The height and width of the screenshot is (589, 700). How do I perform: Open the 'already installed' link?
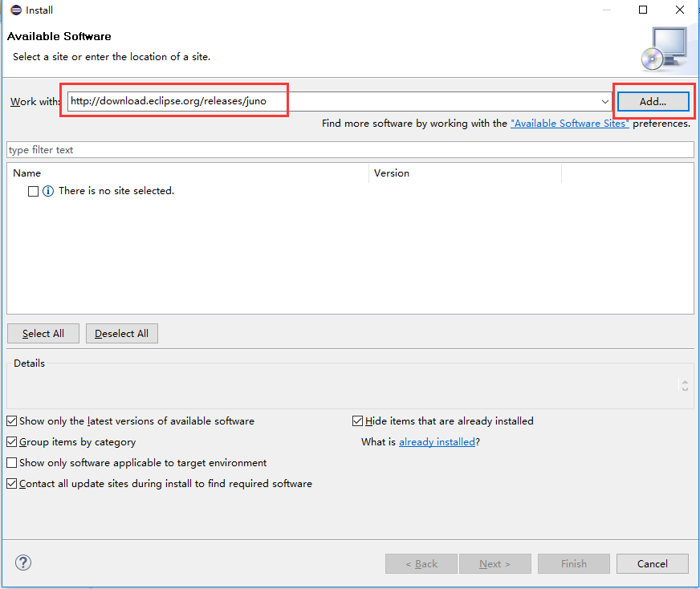[437, 441]
